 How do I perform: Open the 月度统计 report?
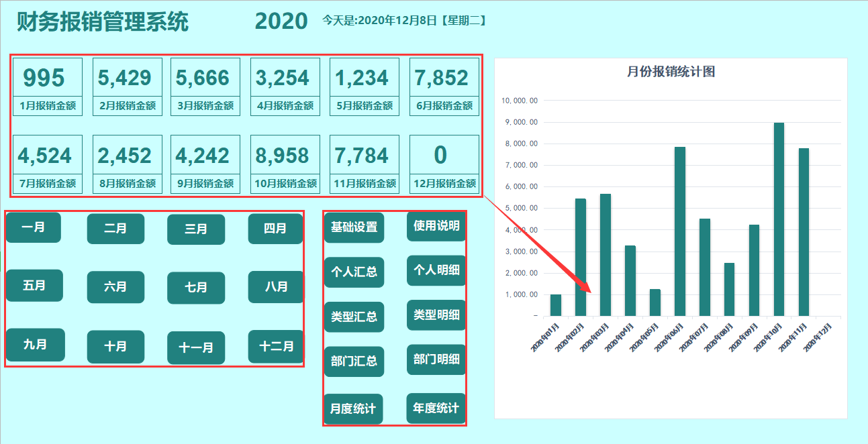[353, 409]
